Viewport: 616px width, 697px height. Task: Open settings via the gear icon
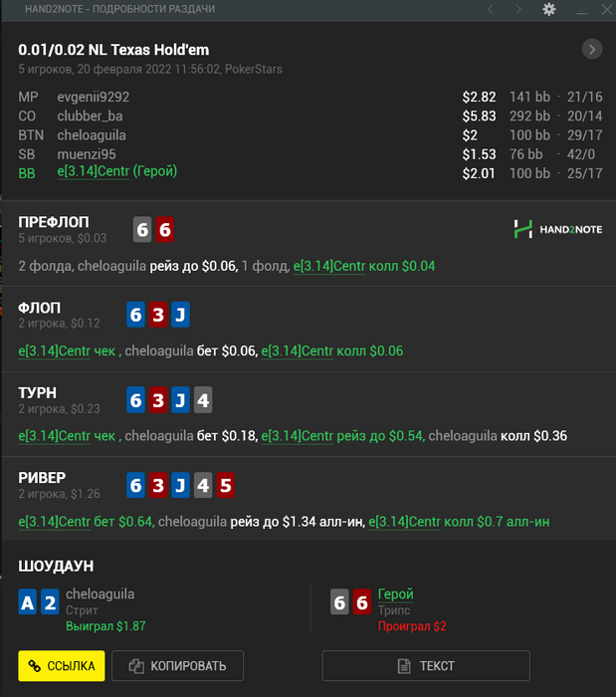tap(549, 9)
